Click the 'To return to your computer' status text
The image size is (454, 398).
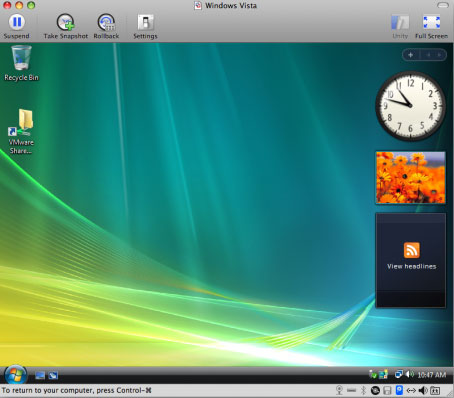pos(77,390)
